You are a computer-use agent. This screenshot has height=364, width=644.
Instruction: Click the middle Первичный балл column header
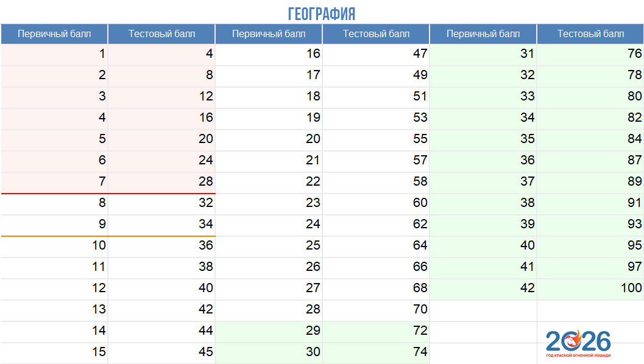point(269,34)
